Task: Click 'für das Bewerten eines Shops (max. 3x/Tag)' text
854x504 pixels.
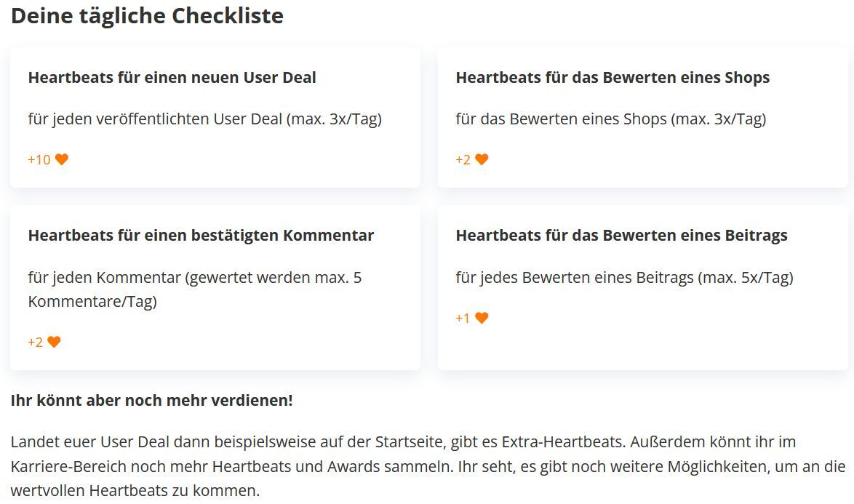Action: coord(611,119)
